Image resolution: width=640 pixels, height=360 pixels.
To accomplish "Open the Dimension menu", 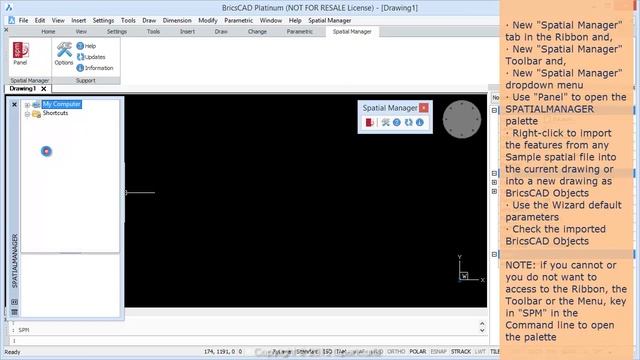I will 177,20.
